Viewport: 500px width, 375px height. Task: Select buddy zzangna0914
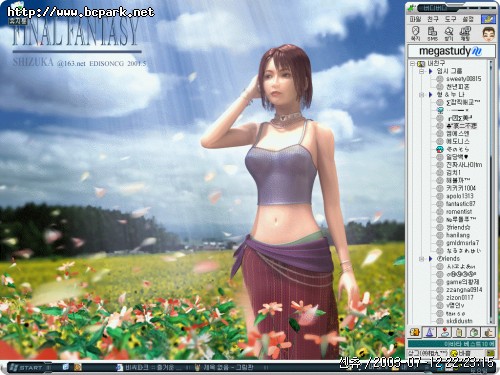click(464, 290)
